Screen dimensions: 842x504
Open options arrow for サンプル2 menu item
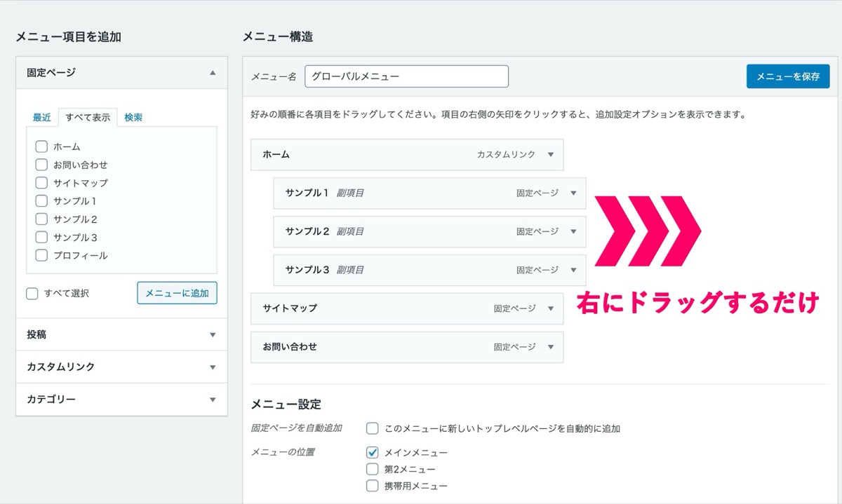tap(573, 231)
